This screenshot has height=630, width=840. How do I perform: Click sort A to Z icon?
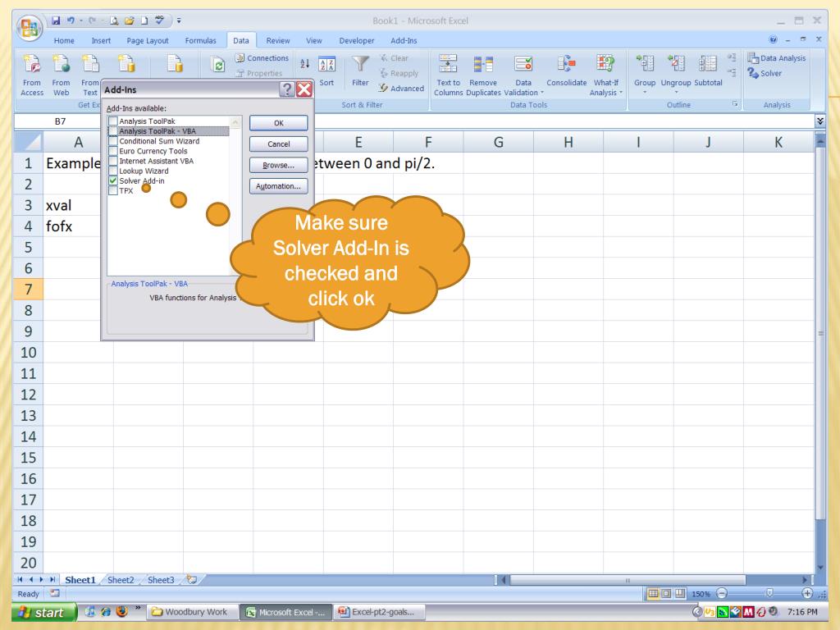click(x=305, y=64)
